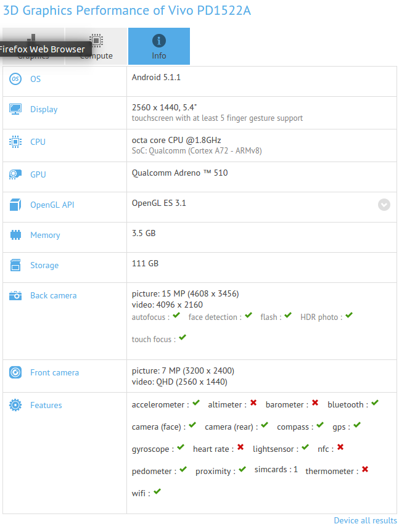The image size is (407, 532).
Task: Select the Info tab
Action: coord(159,46)
